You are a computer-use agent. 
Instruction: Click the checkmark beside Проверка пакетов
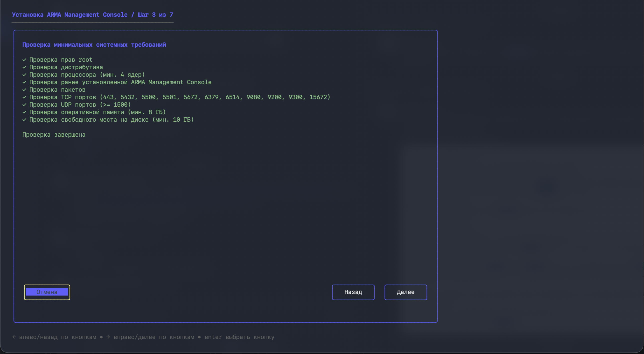pos(24,90)
